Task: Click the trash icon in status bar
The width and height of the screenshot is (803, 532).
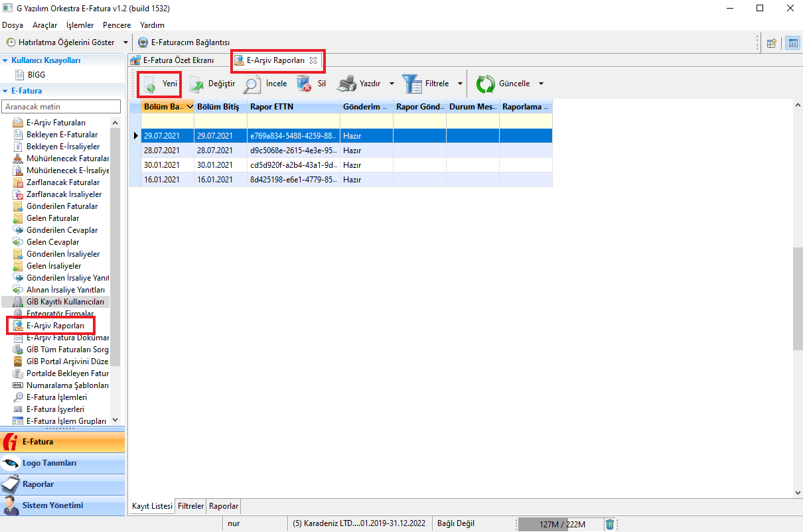Action: point(610,524)
